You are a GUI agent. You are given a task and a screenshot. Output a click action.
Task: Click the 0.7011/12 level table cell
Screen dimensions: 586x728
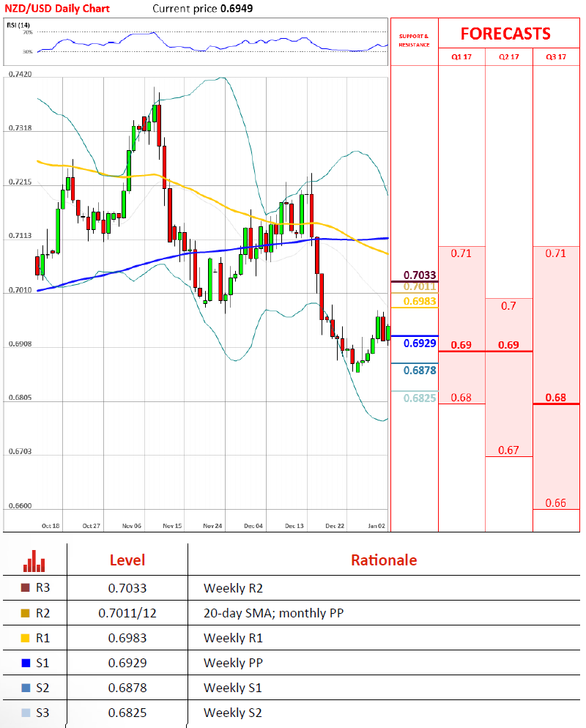[127, 613]
